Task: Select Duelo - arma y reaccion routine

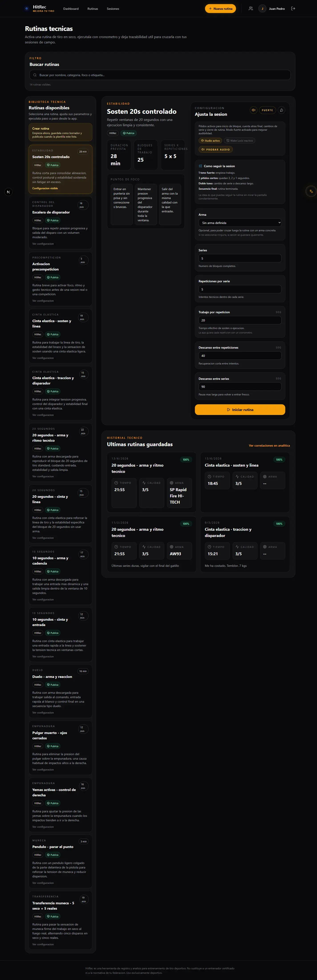Action: [x=61, y=691]
